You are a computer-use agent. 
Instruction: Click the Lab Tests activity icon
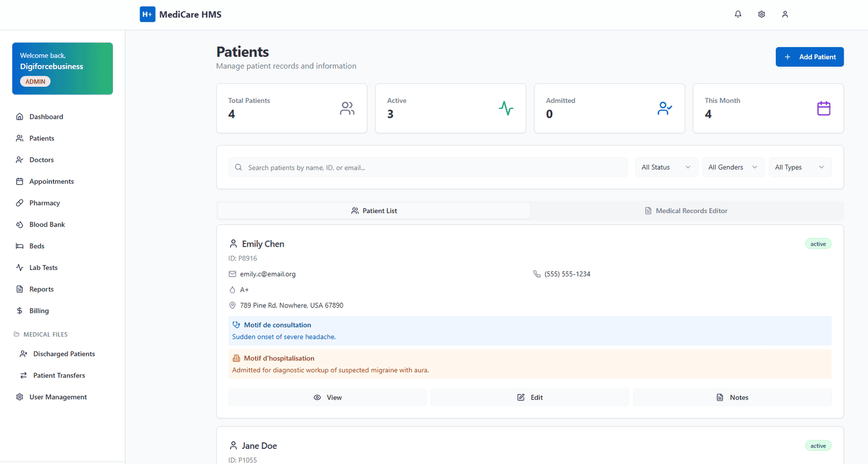pyautogui.click(x=20, y=268)
